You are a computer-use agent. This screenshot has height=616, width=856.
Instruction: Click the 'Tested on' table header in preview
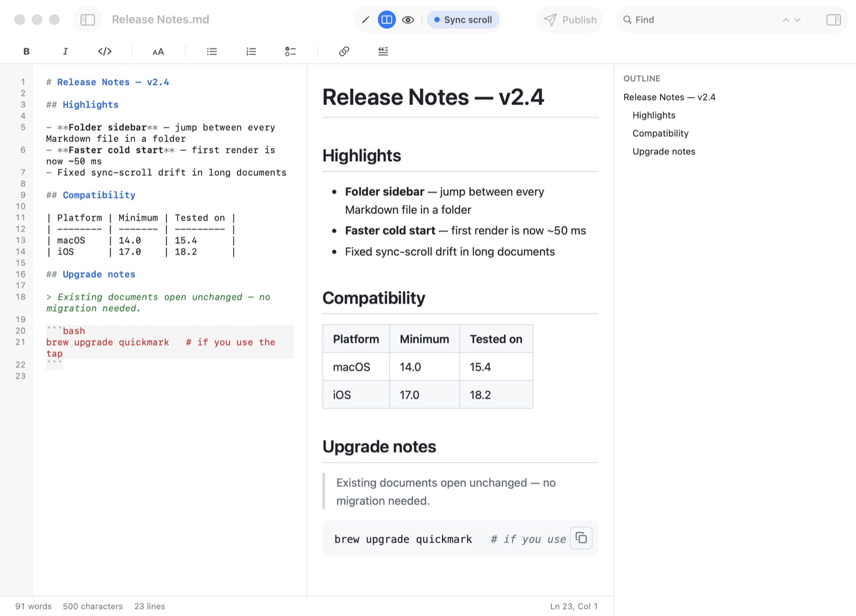click(x=496, y=339)
